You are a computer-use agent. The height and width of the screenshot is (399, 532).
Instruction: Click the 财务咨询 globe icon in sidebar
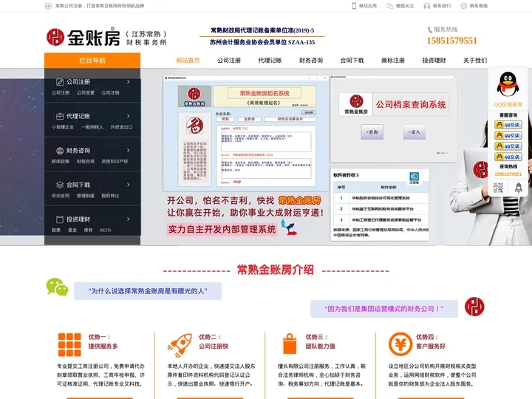coord(60,150)
